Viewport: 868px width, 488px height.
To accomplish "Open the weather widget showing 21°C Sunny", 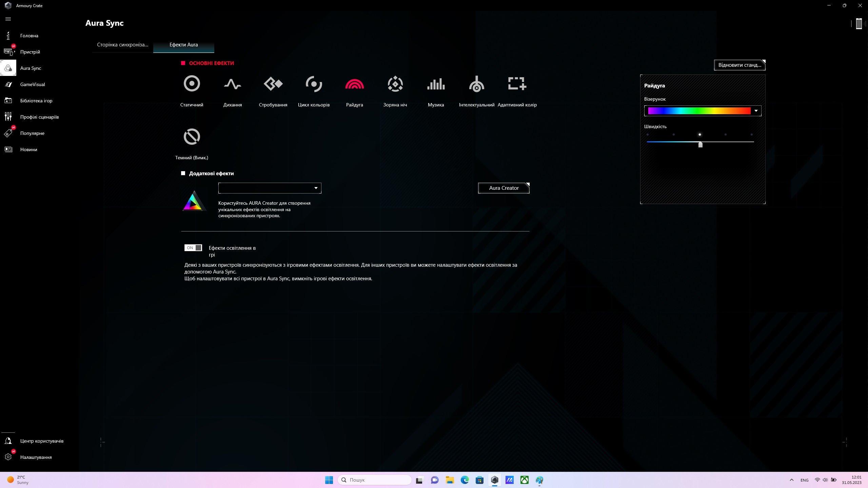I will pyautogui.click(x=19, y=480).
